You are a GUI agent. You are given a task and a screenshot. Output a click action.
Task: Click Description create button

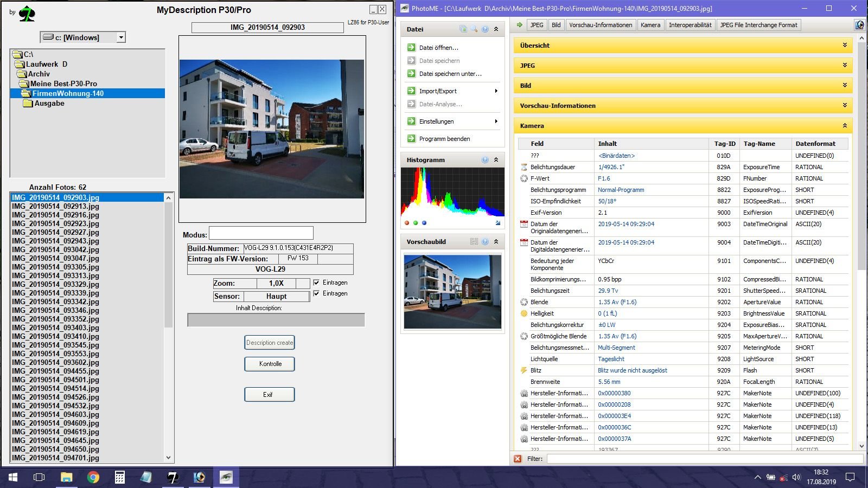point(270,343)
